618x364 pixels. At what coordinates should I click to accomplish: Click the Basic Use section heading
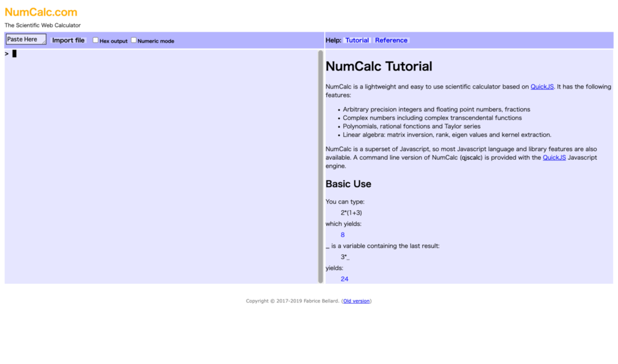(x=348, y=184)
